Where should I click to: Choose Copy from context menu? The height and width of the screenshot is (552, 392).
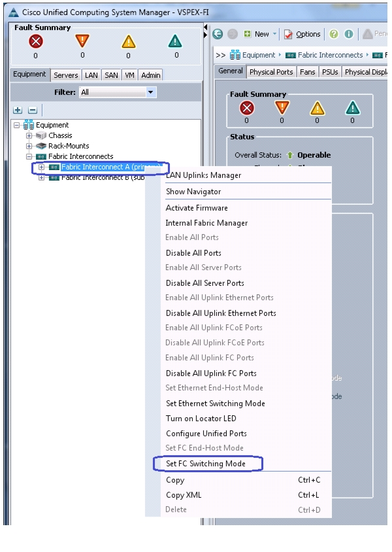point(175,480)
